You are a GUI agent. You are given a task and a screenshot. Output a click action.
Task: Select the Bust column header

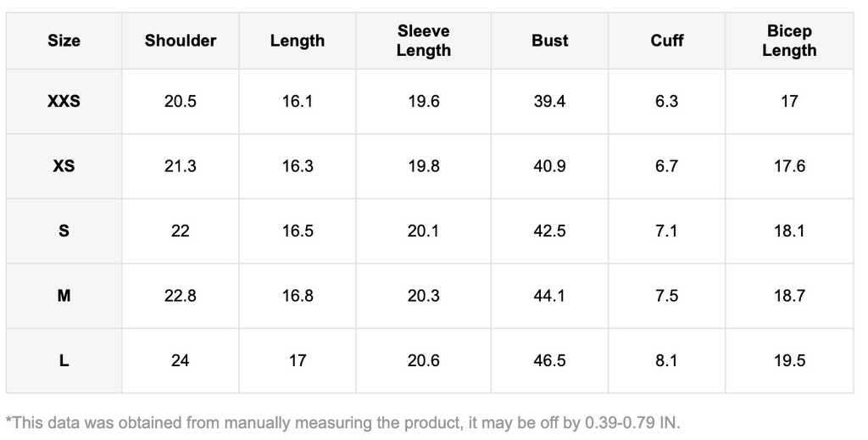coord(550,41)
